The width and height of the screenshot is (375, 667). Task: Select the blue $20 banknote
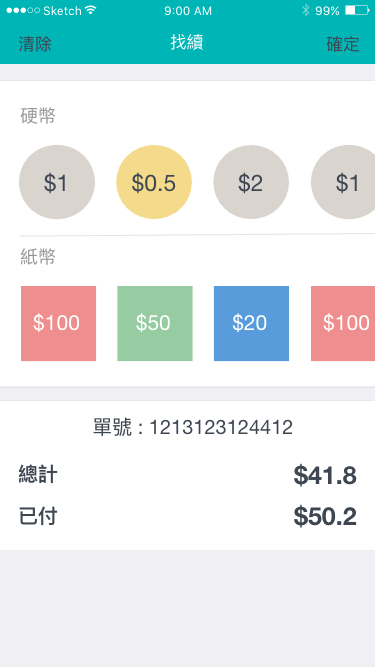pos(251,323)
